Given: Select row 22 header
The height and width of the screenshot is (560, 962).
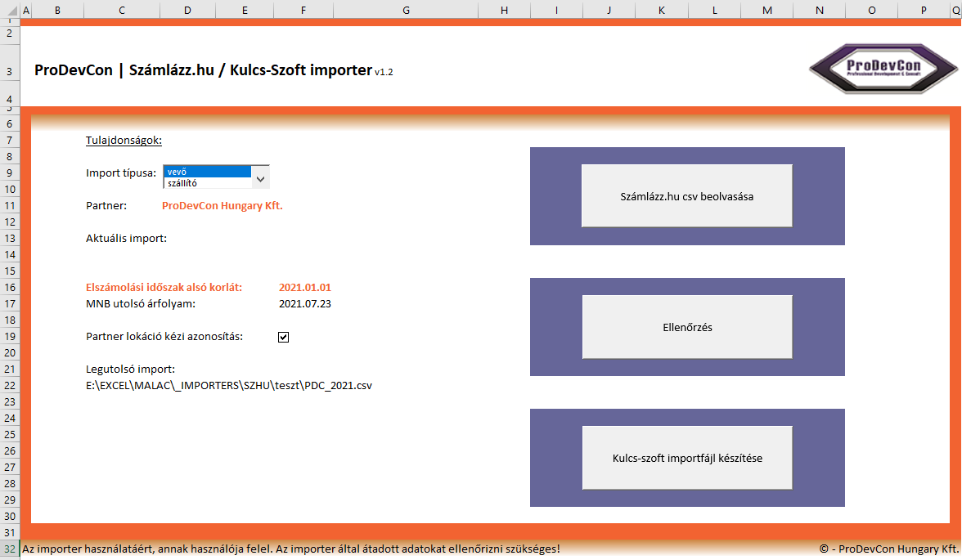Looking at the screenshot, I should pos(10,385).
